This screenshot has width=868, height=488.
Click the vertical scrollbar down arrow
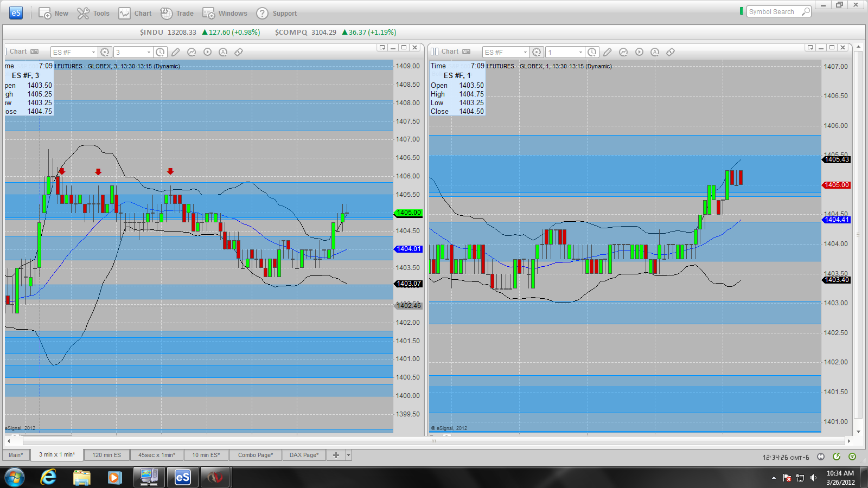[858, 432]
